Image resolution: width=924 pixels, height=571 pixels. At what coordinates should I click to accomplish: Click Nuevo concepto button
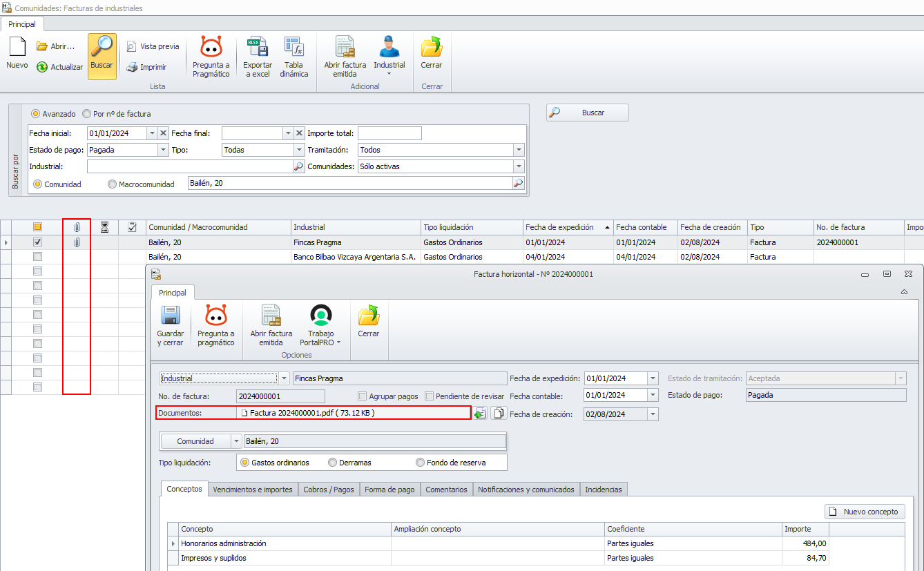click(865, 512)
